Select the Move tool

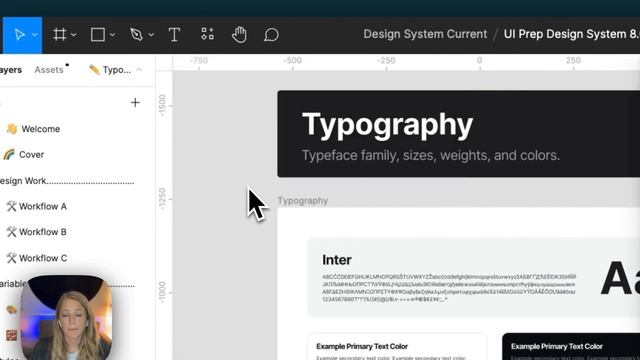pos(19,35)
